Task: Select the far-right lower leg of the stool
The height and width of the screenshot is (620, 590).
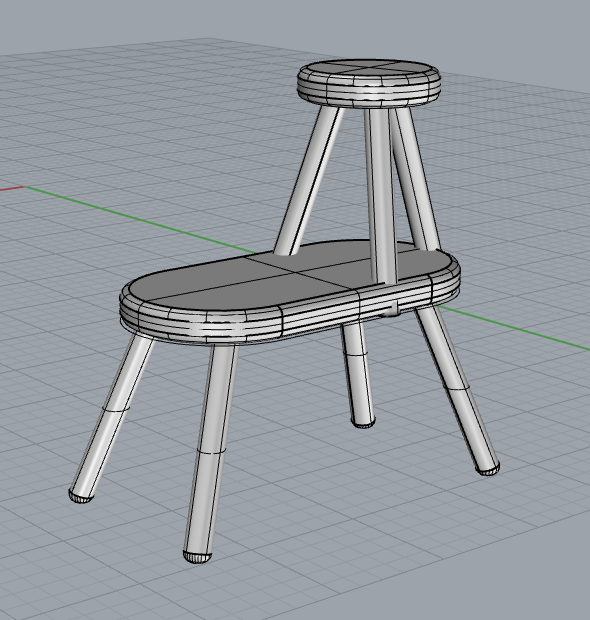Action: point(457,390)
